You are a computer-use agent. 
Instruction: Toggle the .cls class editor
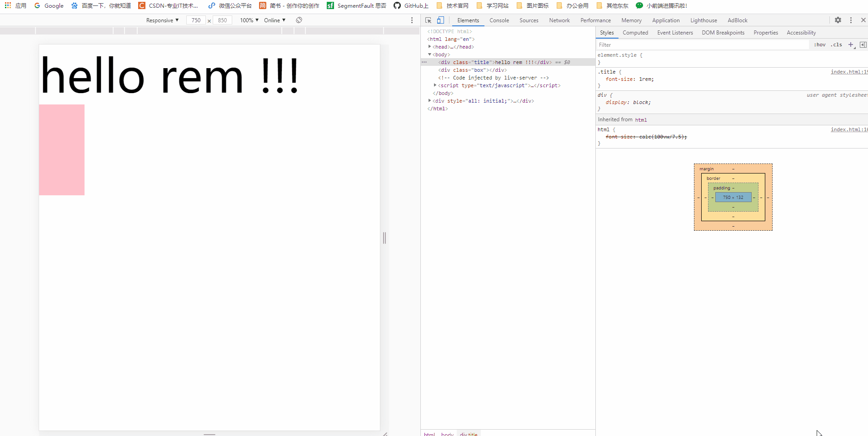click(x=837, y=45)
